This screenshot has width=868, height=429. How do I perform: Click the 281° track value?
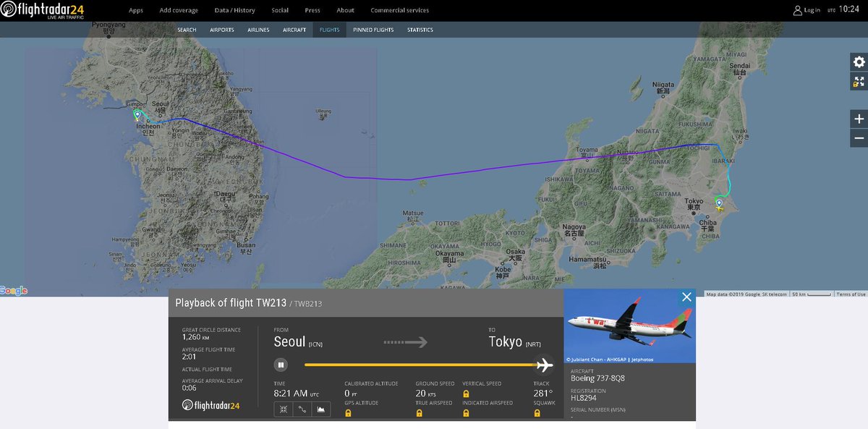pyautogui.click(x=542, y=394)
